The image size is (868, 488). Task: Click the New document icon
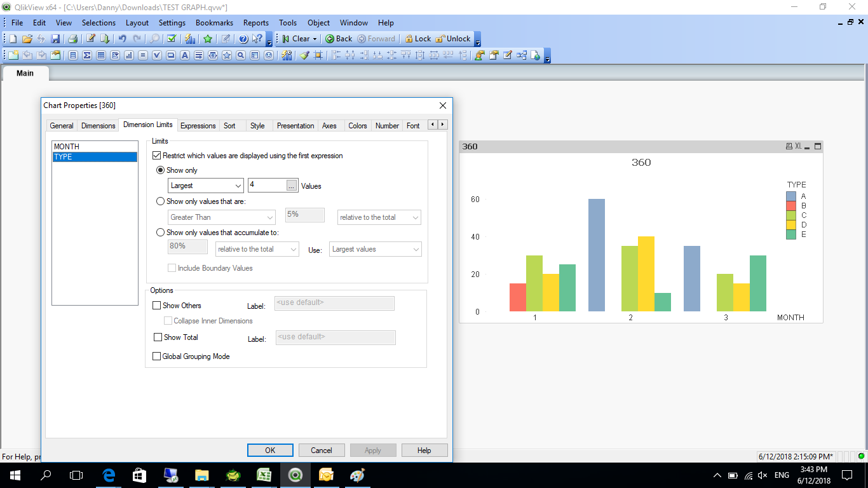click(x=13, y=39)
